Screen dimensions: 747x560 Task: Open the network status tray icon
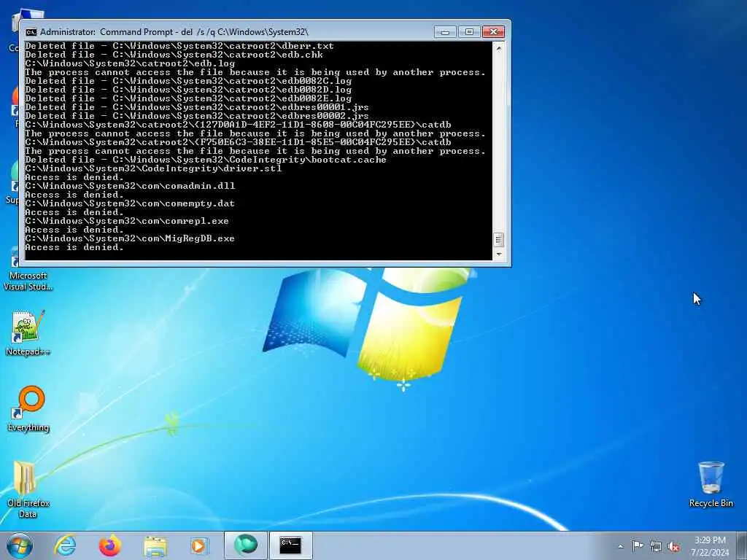point(656,546)
